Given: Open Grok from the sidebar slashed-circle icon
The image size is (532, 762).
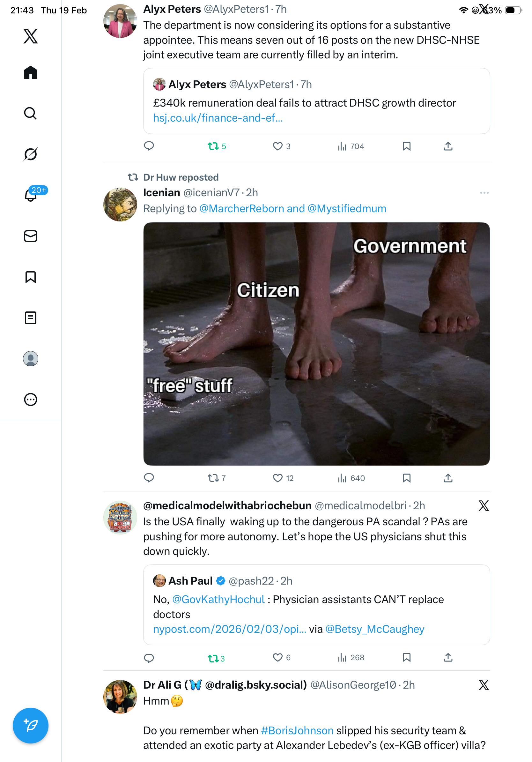Looking at the screenshot, I should click(x=31, y=154).
